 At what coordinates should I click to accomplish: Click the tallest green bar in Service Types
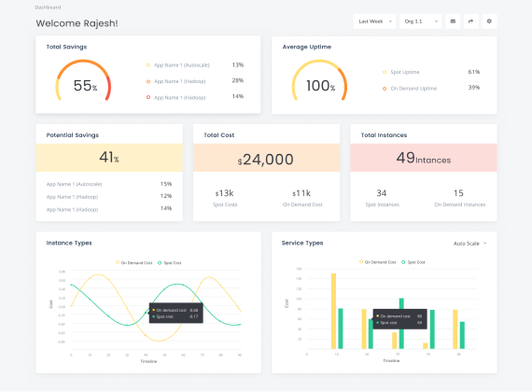[x=401, y=324]
